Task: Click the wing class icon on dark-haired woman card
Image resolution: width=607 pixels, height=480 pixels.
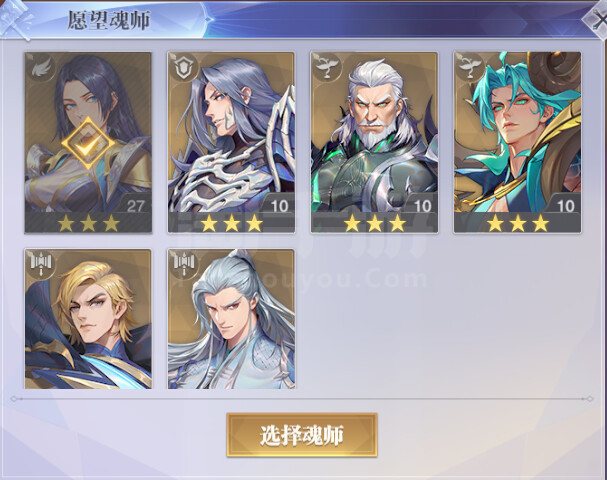Action: [40, 68]
